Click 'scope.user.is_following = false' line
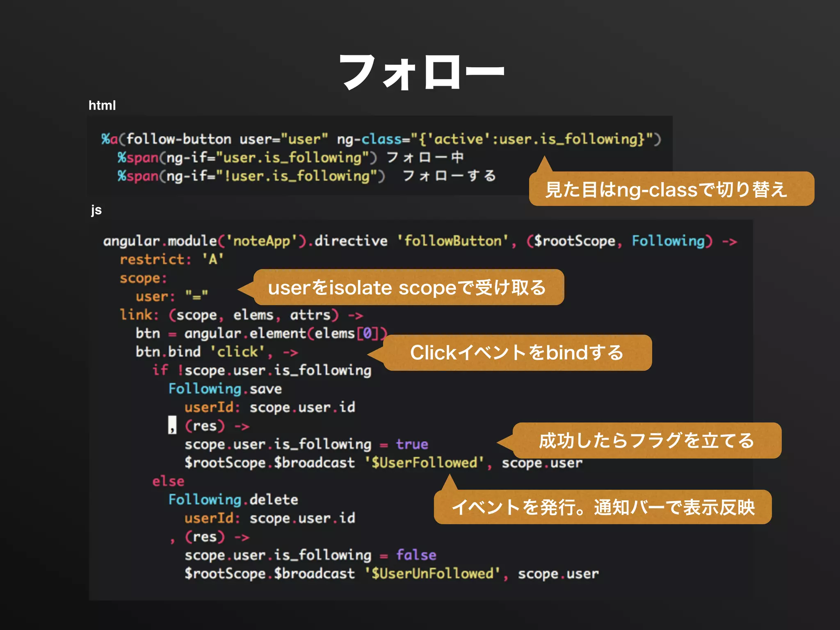 (310, 555)
